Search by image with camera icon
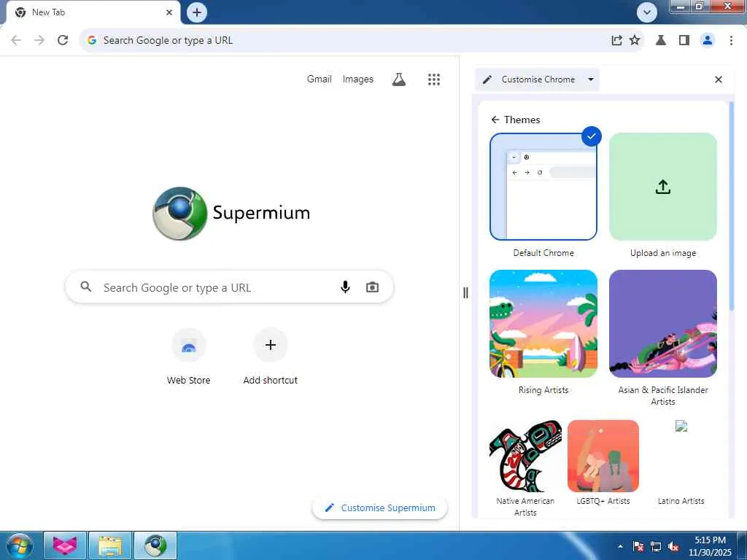Viewport: 747px width, 560px height. (x=372, y=287)
